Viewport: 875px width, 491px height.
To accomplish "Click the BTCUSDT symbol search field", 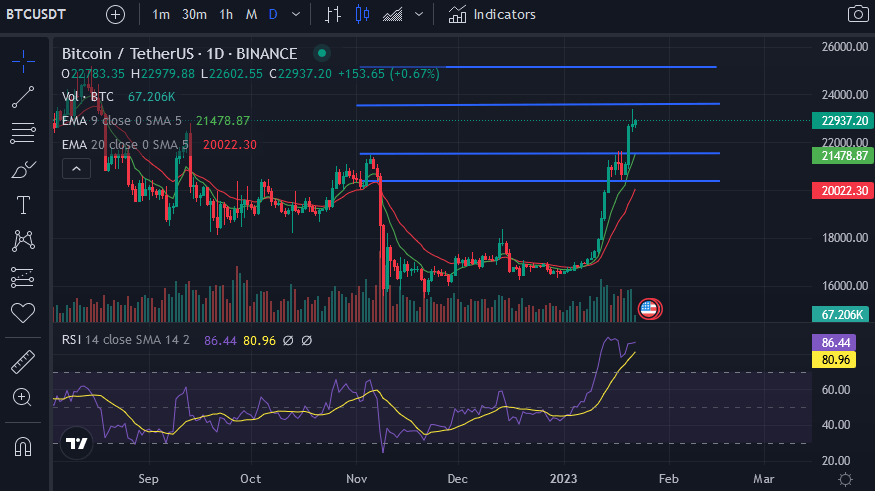I will pyautogui.click(x=36, y=15).
